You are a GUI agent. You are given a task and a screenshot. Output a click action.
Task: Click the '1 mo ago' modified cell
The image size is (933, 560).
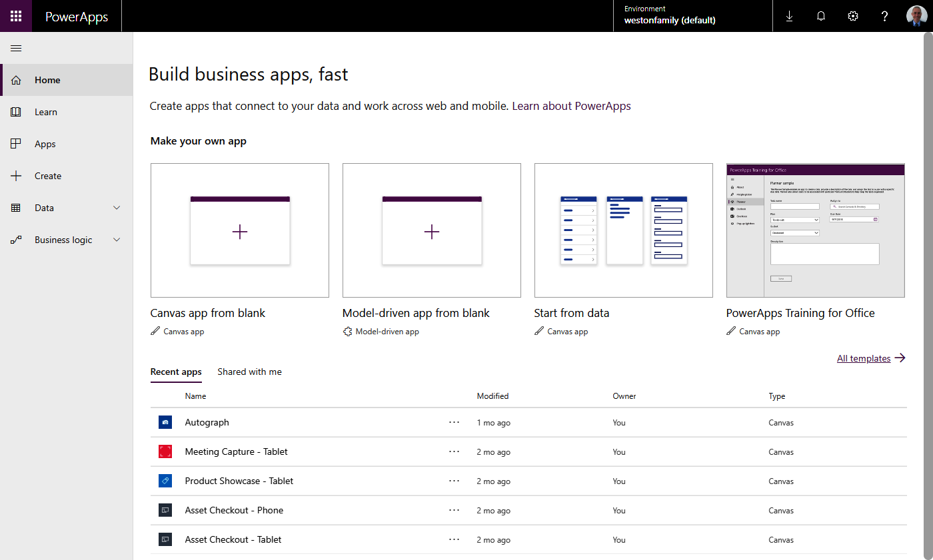click(494, 423)
